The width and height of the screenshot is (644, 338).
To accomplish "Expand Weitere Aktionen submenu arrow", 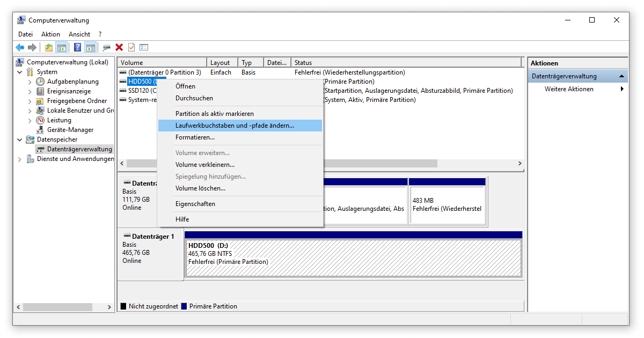I will point(622,89).
